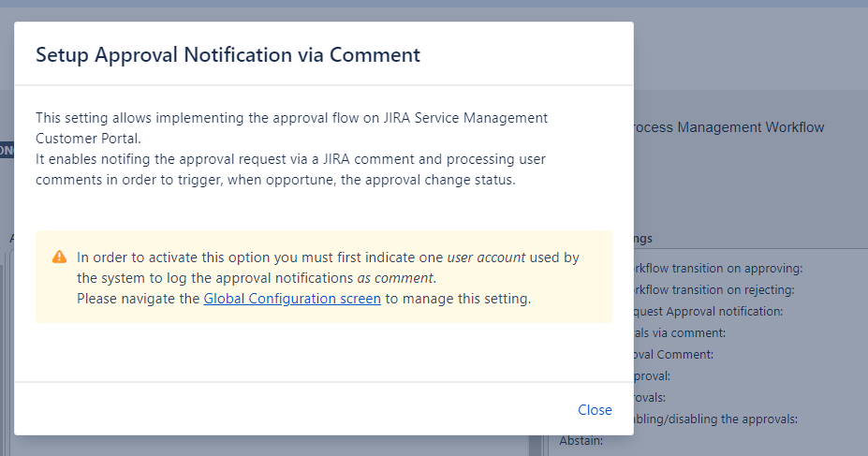The width and height of the screenshot is (868, 456).
Task: Select the Workflow transition on approving label
Action: point(717,269)
